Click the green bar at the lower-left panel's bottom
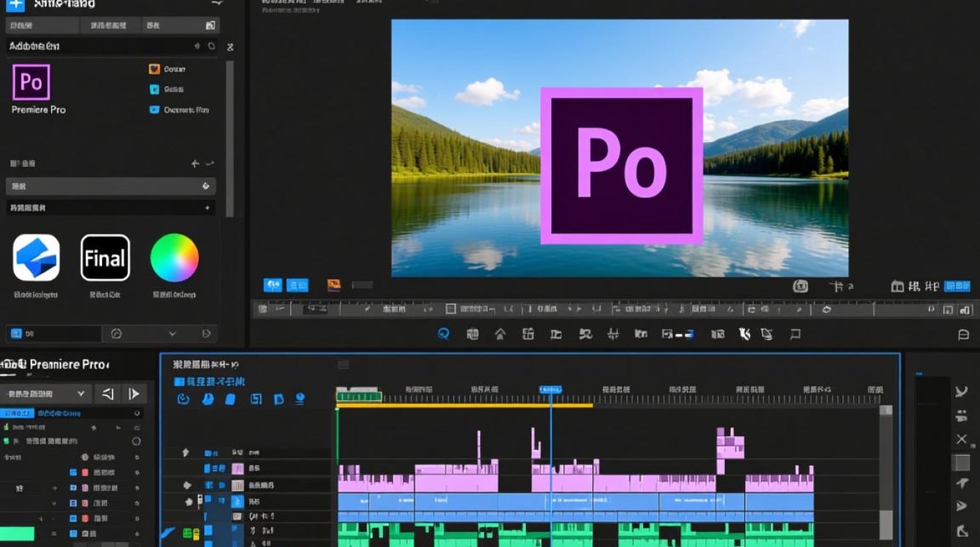 (x=17, y=534)
